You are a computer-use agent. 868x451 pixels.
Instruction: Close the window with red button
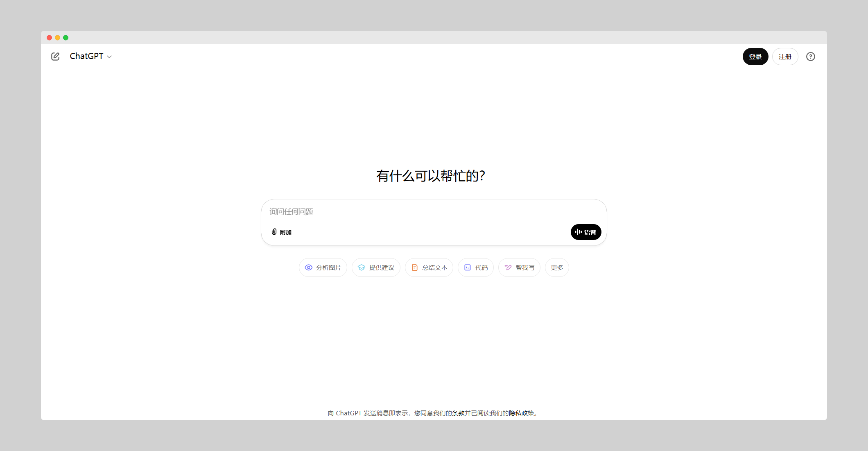[x=50, y=38]
